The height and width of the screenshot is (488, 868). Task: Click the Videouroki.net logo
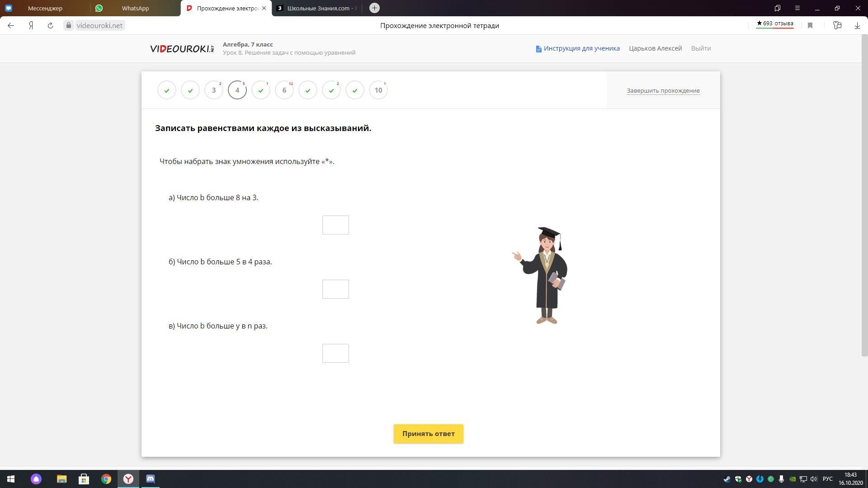pyautogui.click(x=182, y=49)
